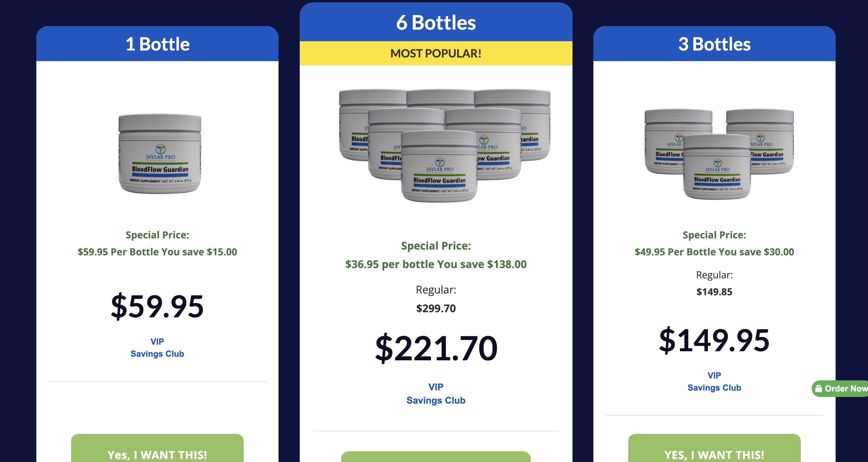The height and width of the screenshot is (462, 868).
Task: Open VIP Savings Club link below $221.70
Action: pyautogui.click(x=436, y=394)
